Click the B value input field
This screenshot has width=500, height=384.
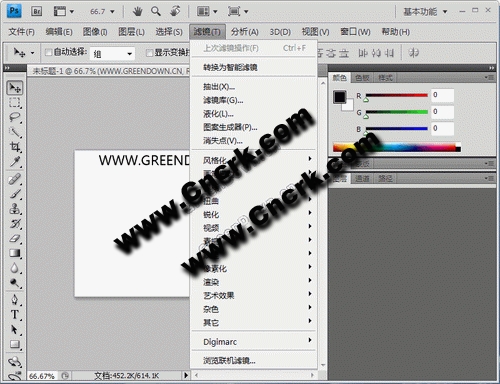click(442, 128)
